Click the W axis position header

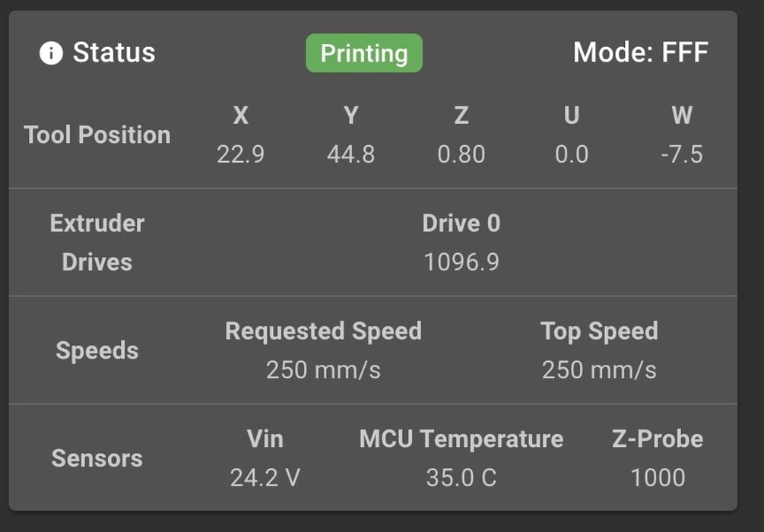click(682, 116)
